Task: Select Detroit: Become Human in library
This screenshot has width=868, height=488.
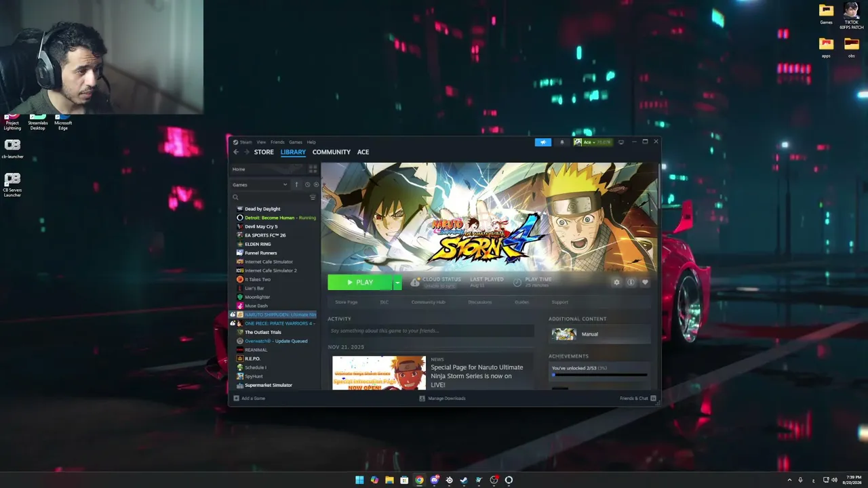Action: click(x=276, y=218)
